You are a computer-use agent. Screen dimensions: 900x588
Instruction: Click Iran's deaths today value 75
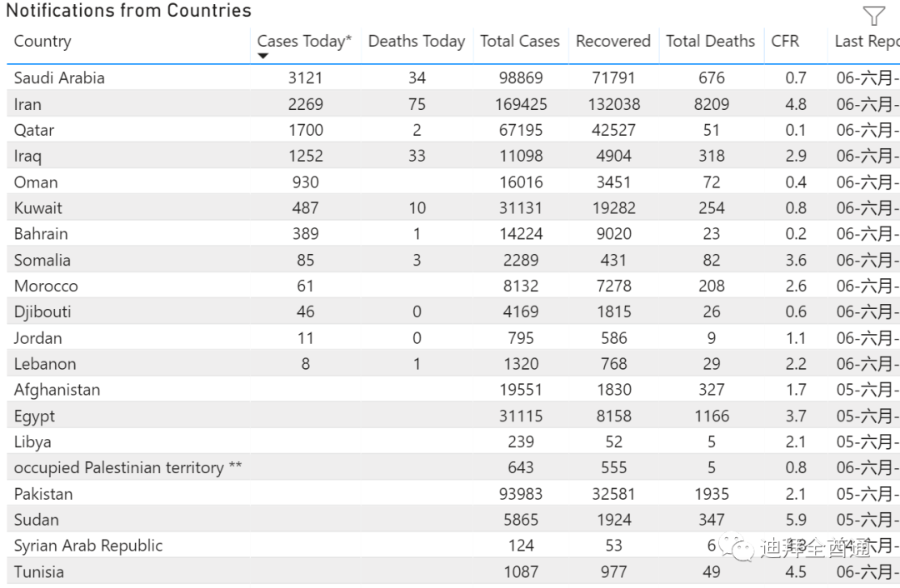[417, 104]
